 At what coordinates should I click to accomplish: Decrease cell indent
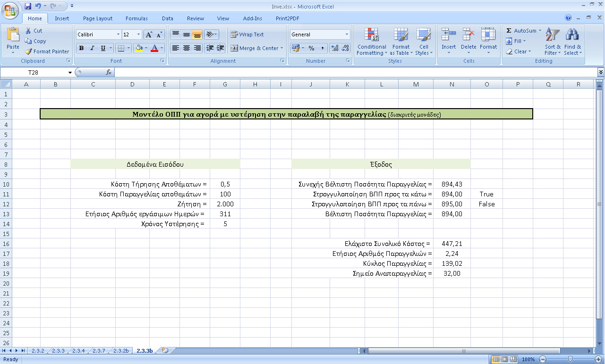(210, 48)
